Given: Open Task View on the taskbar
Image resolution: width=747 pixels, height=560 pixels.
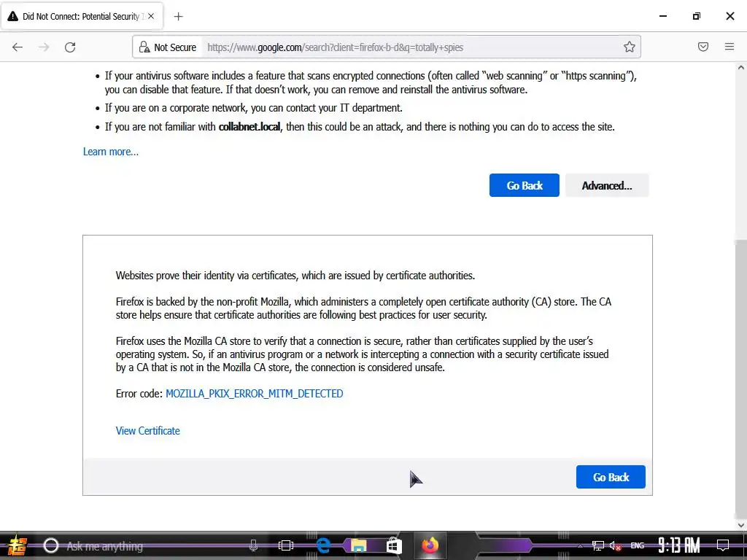Looking at the screenshot, I should (x=286, y=545).
